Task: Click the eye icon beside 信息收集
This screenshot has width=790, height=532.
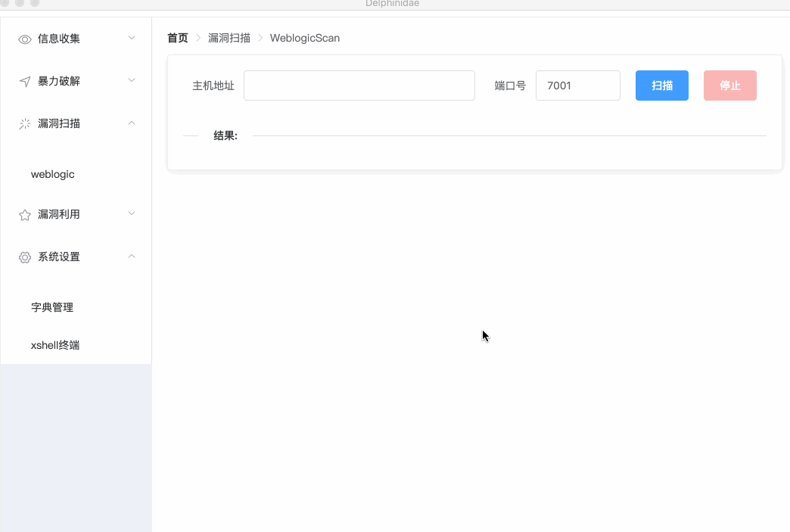Action: point(25,39)
